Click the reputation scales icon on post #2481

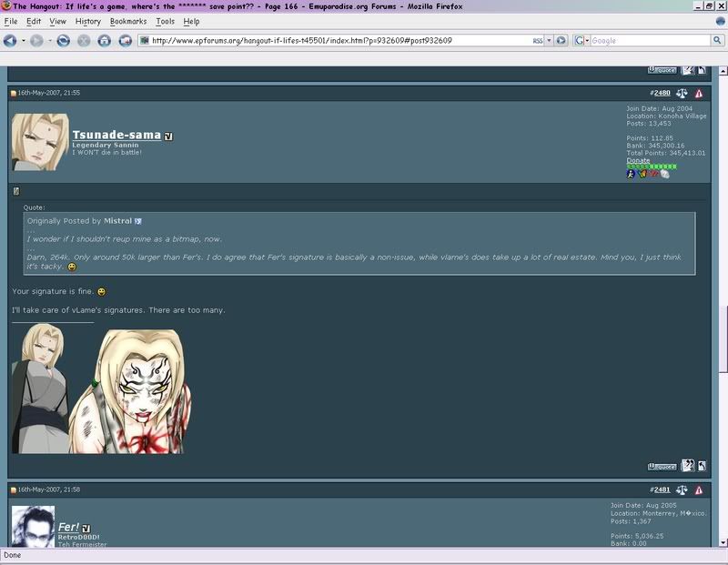coord(682,489)
